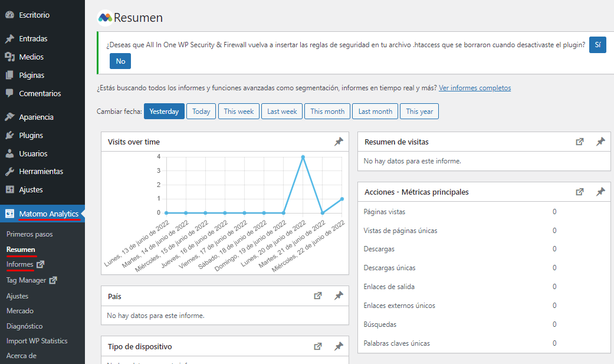
Task: Open Ajustes under Matomo Analytics submenu
Action: tap(17, 296)
